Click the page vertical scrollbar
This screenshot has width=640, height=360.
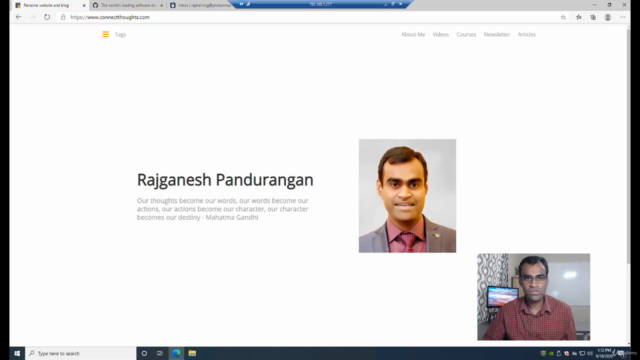(x=628, y=147)
